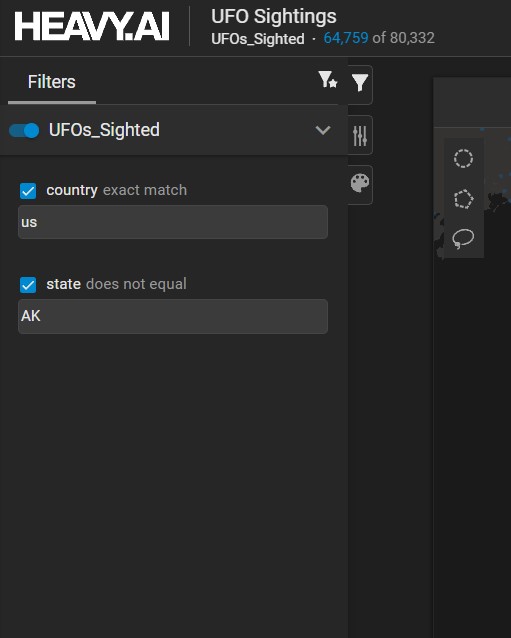Toggle the UFOs_Sighted filter switch

click(24, 131)
